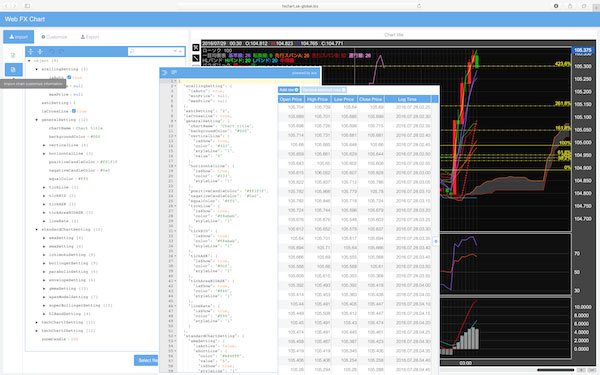Click the 105.375 price label on chart axis
600x375 pixels.
pos(582,50)
